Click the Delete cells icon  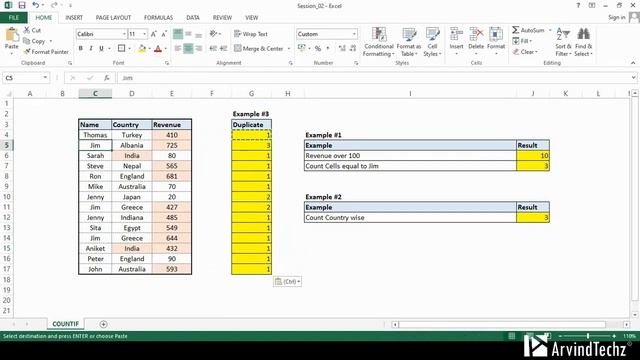pyautogui.click(x=476, y=34)
